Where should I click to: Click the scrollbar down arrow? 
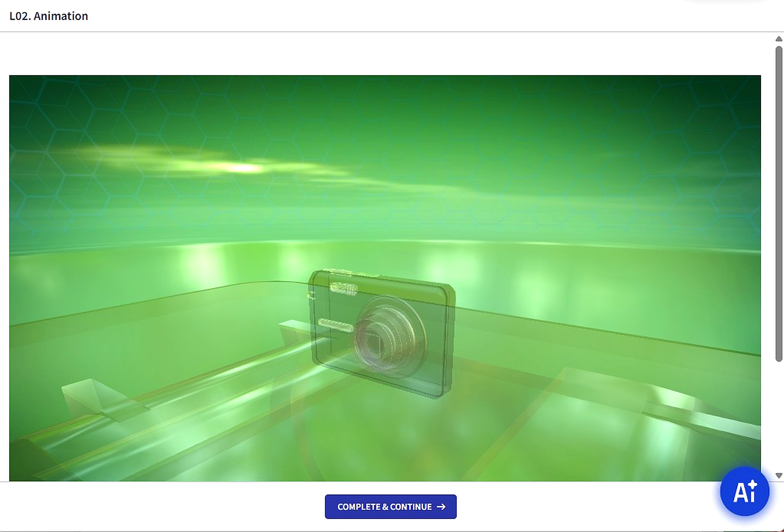tap(779, 476)
